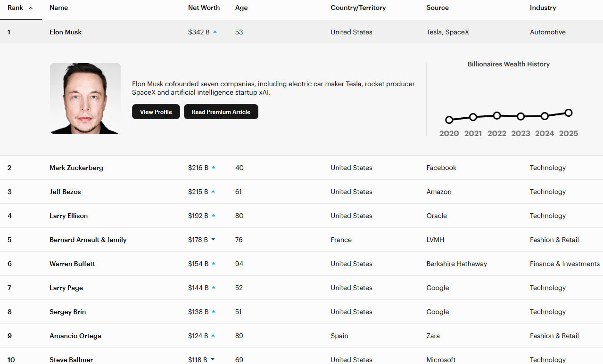The image size is (603, 364).
Task: Sort table by Age column header
Action: coord(241,8)
